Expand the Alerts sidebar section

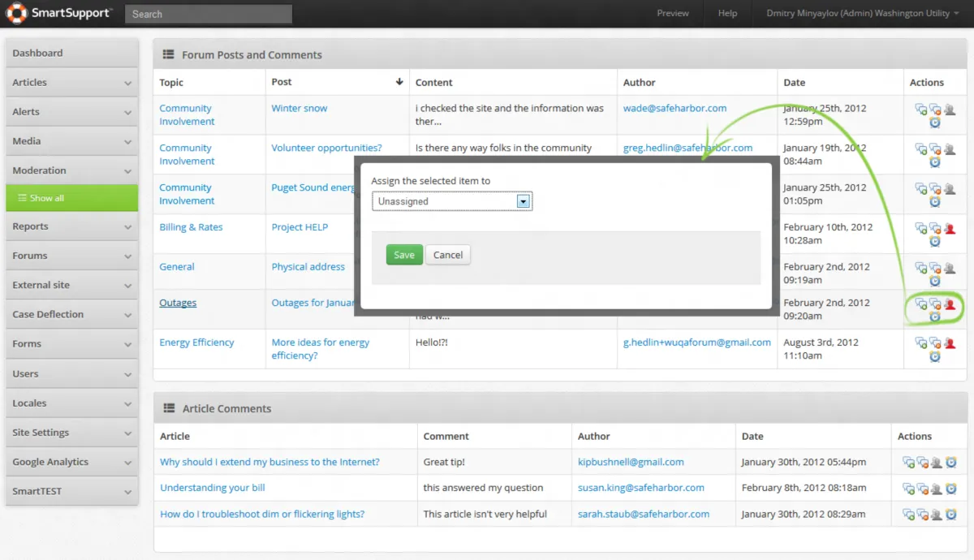71,112
